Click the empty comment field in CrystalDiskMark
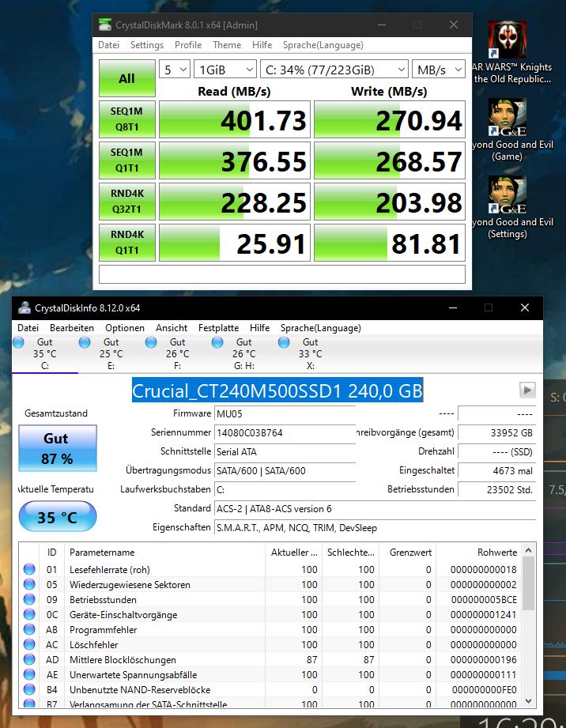Image resolution: width=566 pixels, height=728 pixels. (282, 274)
